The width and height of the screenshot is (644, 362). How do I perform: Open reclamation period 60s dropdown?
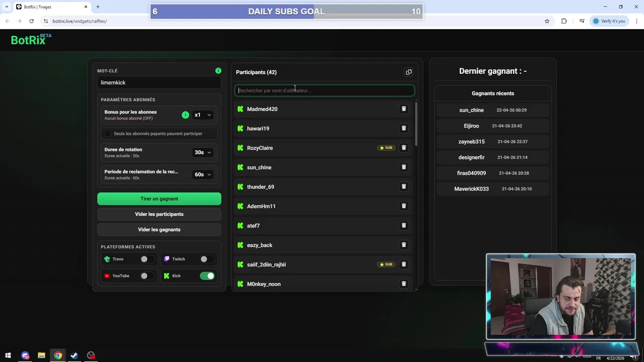pos(203,174)
